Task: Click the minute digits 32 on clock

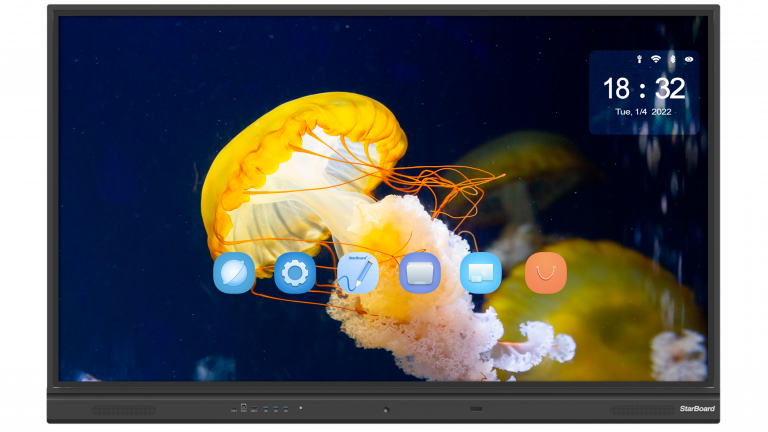Action: click(x=670, y=89)
